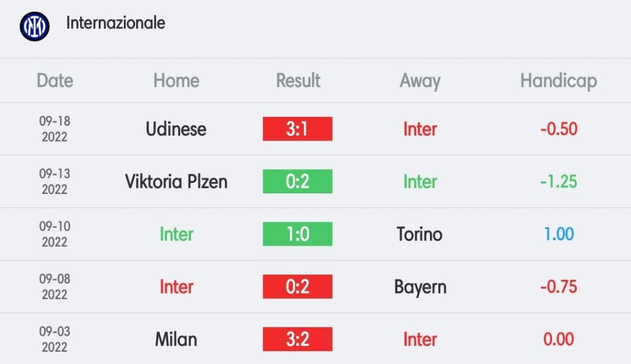Select the Date column header

(x=55, y=81)
